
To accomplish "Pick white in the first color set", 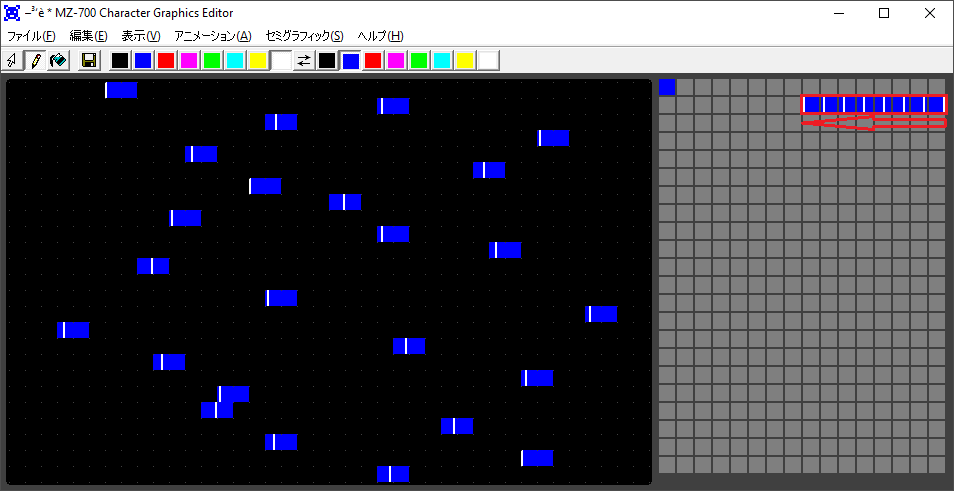I will click(281, 61).
